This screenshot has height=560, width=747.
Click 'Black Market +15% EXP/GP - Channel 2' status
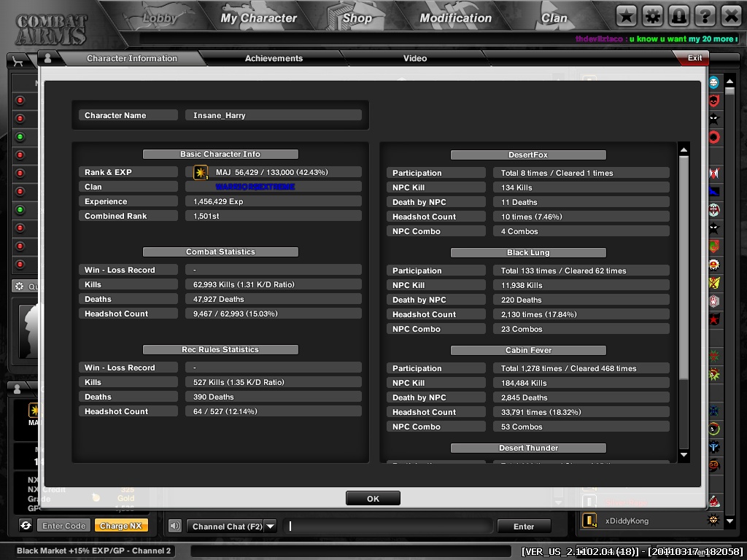(94, 551)
